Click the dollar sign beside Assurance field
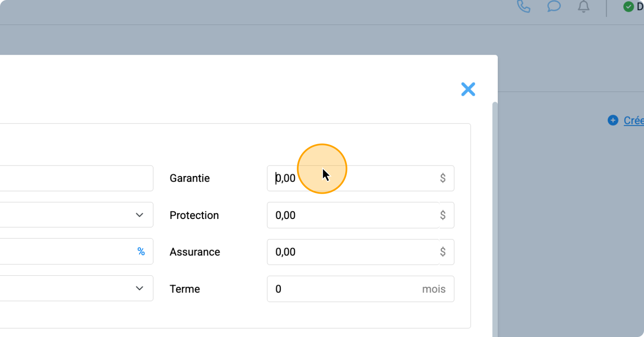644x337 pixels. coord(443,252)
